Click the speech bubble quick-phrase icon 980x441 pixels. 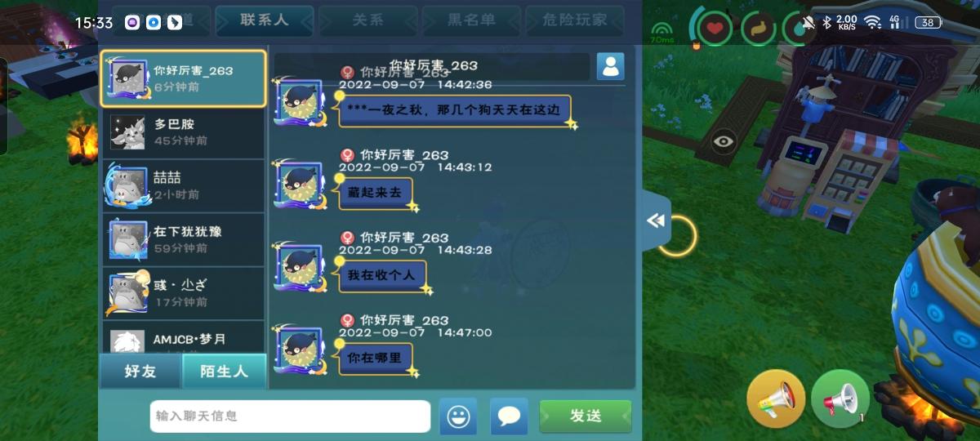click(509, 416)
